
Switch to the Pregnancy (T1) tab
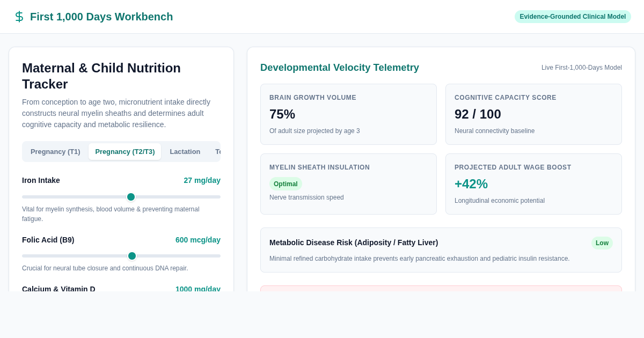(55, 152)
